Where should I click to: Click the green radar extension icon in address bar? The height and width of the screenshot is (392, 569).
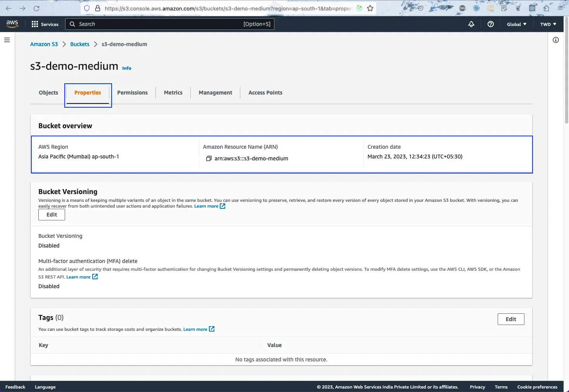point(359,8)
